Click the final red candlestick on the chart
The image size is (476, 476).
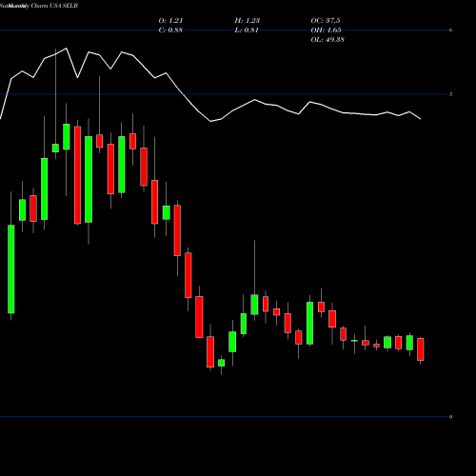pos(421,349)
